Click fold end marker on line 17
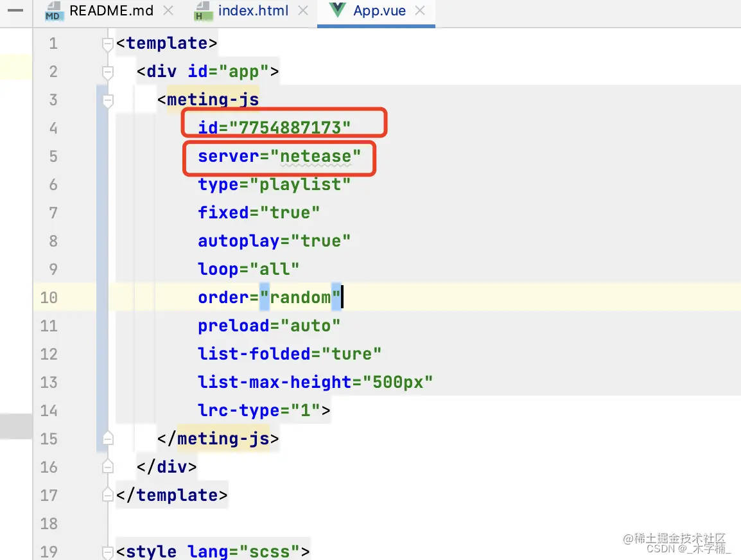The height and width of the screenshot is (560, 741). pos(108,494)
